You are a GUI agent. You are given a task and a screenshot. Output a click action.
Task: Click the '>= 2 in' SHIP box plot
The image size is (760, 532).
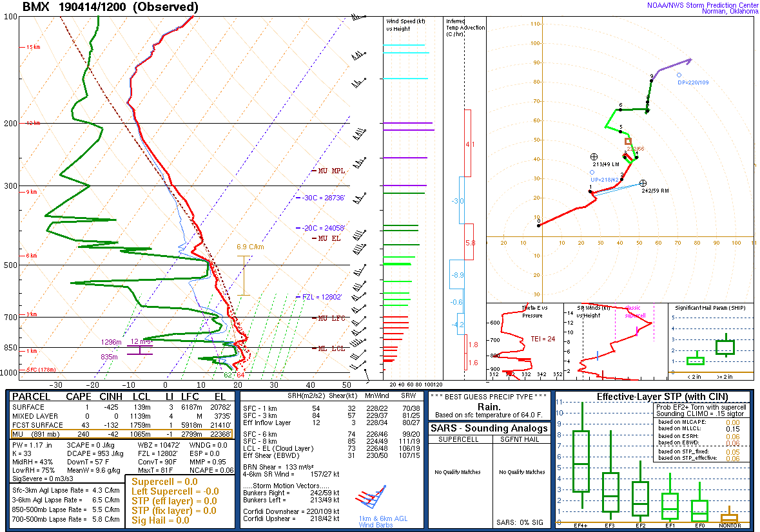pyautogui.click(x=726, y=347)
